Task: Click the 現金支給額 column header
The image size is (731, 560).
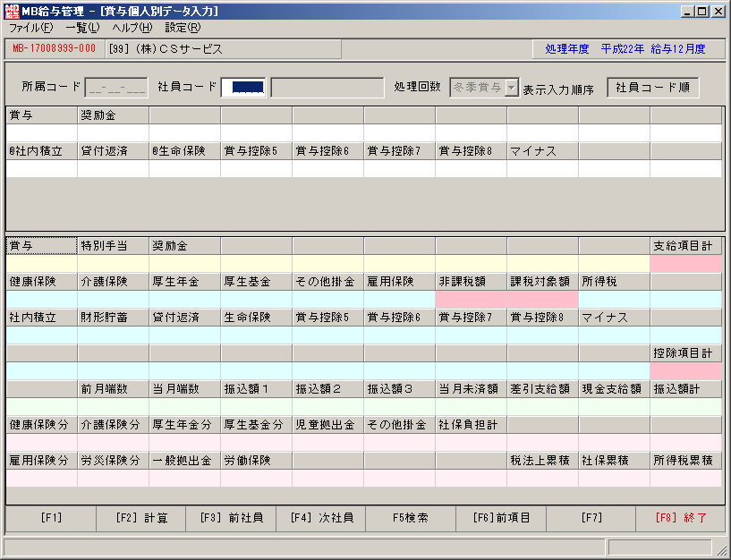Action: click(615, 389)
